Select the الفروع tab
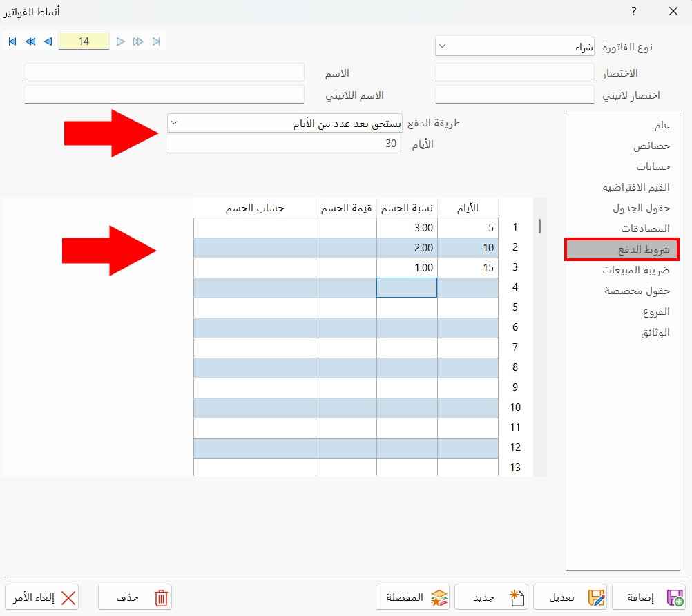Screen dimensions: 692x616 (x=623, y=311)
